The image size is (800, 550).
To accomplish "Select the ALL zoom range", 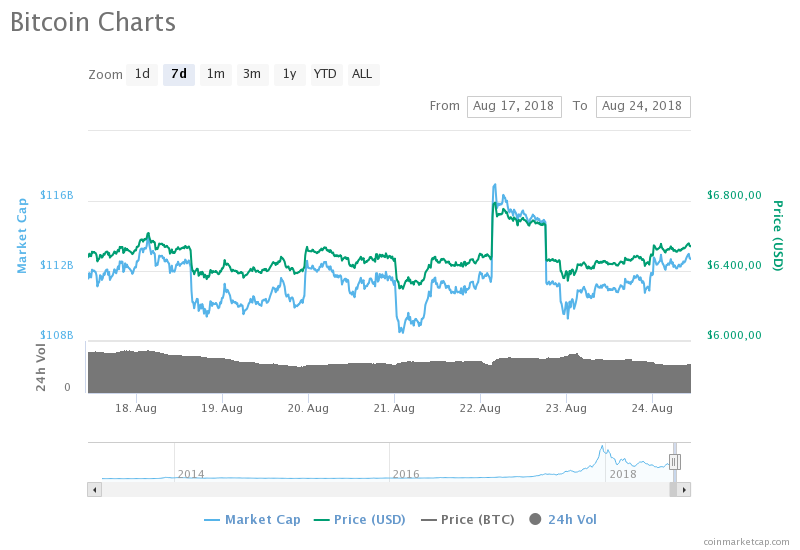I will (363, 74).
